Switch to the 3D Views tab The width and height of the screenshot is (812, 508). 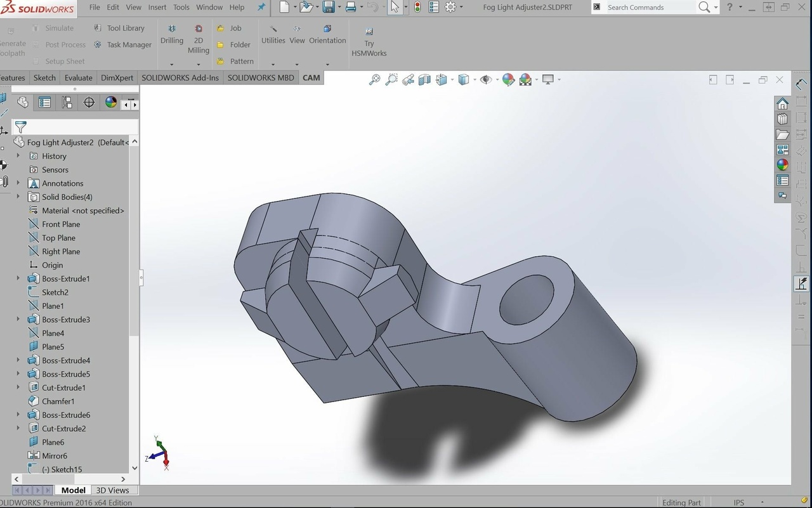[112, 490]
